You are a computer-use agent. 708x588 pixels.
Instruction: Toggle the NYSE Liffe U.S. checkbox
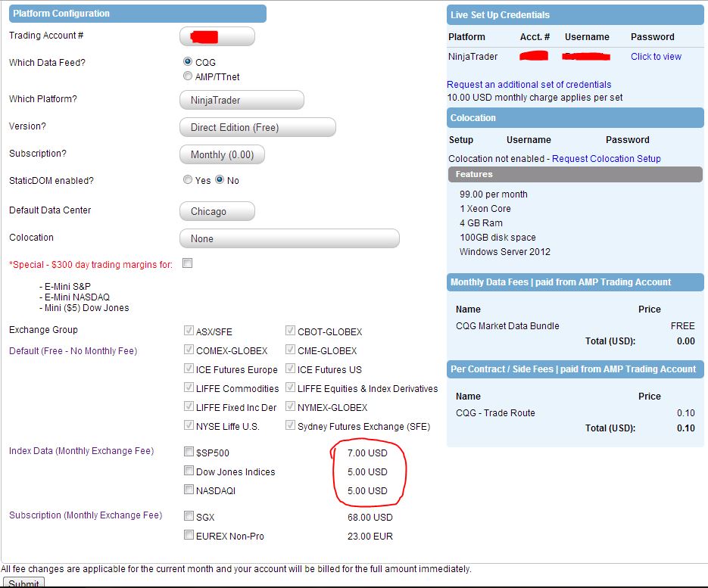189,425
